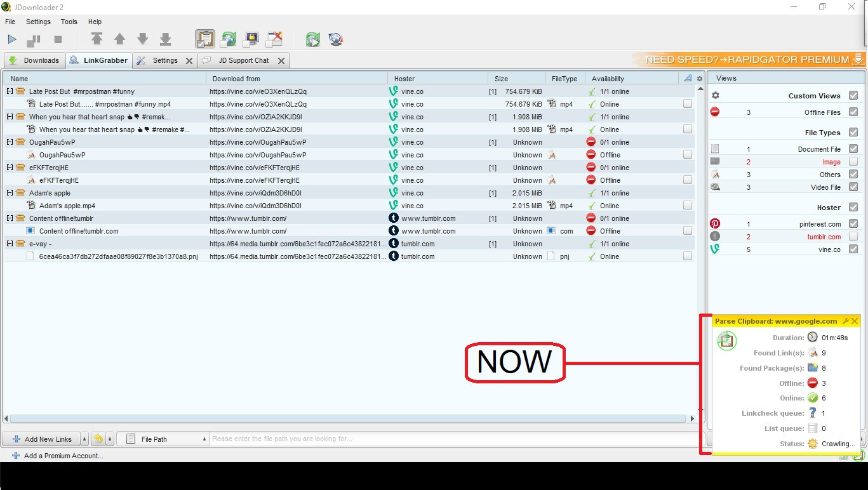
Task: Switch to the JD Support Chat tab
Action: (x=244, y=60)
